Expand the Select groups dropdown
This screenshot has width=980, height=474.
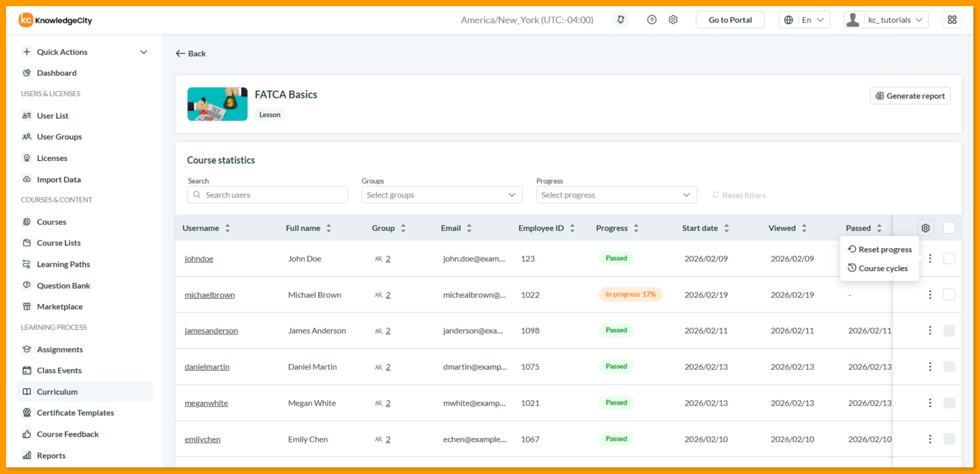pyautogui.click(x=442, y=195)
